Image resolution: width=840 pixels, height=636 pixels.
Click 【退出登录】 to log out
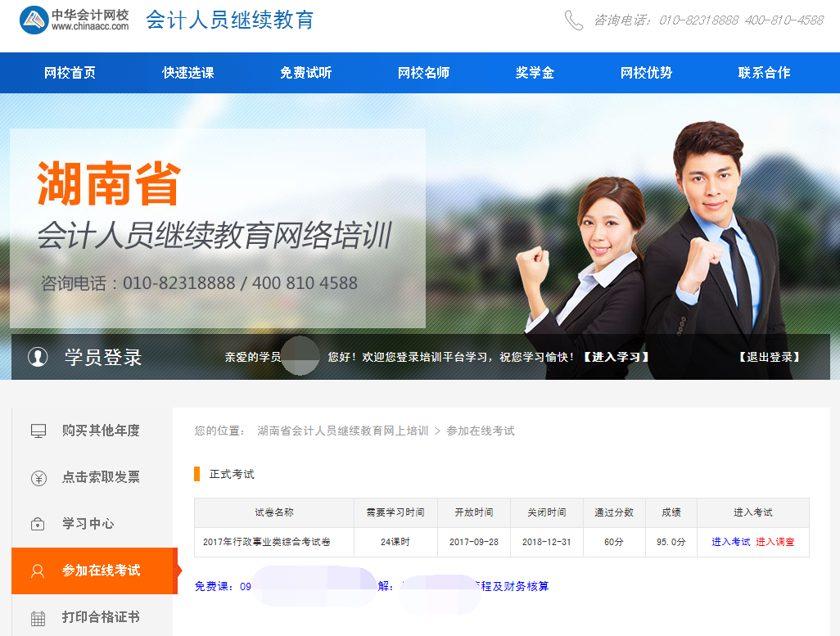tap(769, 357)
